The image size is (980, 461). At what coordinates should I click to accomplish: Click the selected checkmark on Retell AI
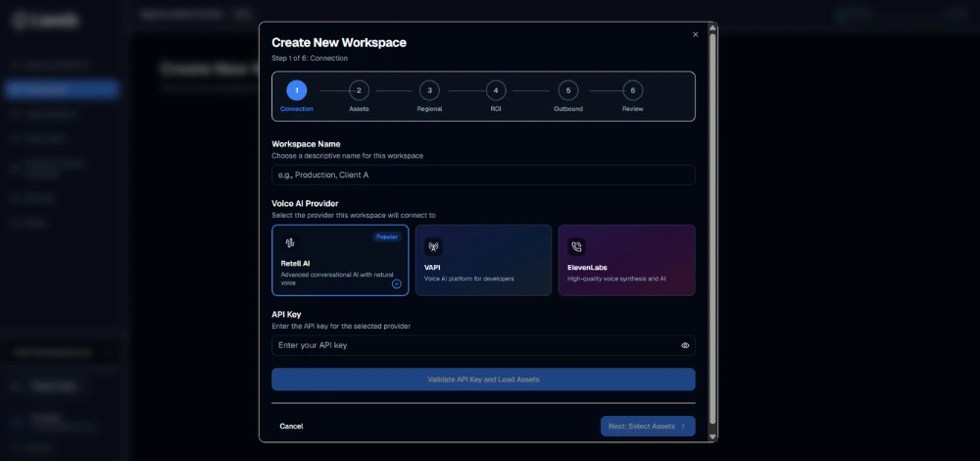(396, 283)
